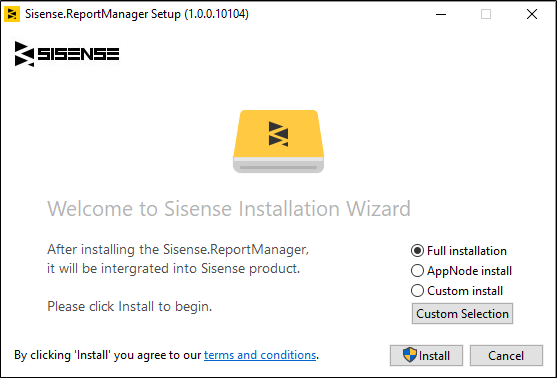557x378 pixels.
Task: Click the window title 'Sisense.ReportManager Setup (1.0.0.10104)'
Action: (137, 14)
